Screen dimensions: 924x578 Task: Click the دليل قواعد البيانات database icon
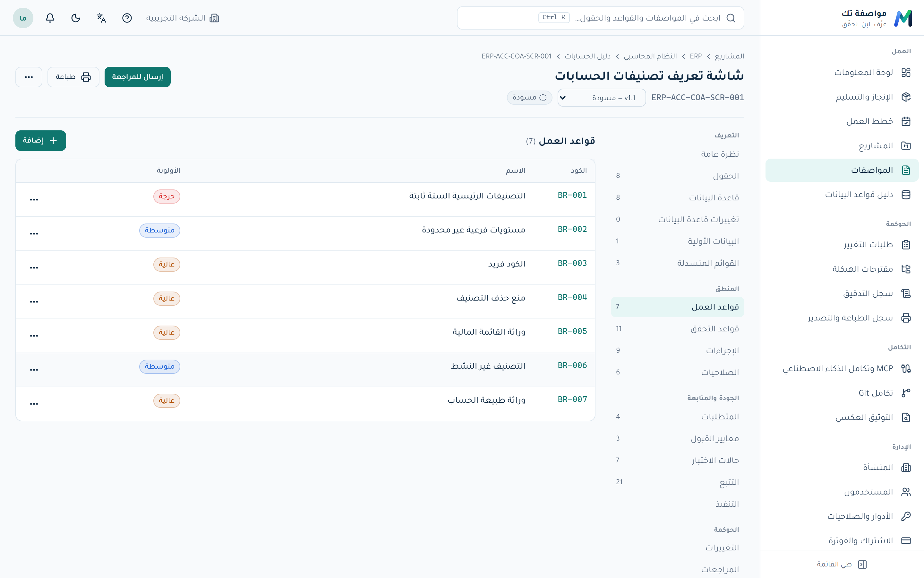coord(906,195)
